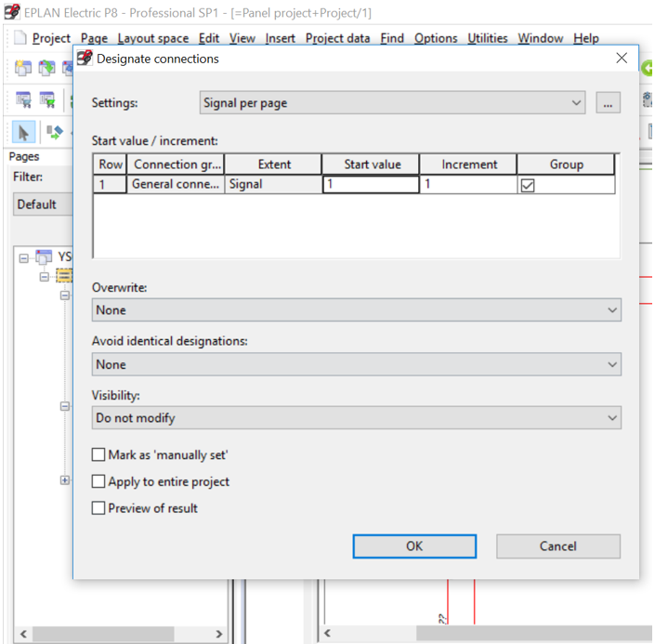Viewport: 655px width, 644px height.
Task: Click the Increment cell in row 1
Action: 468,184
